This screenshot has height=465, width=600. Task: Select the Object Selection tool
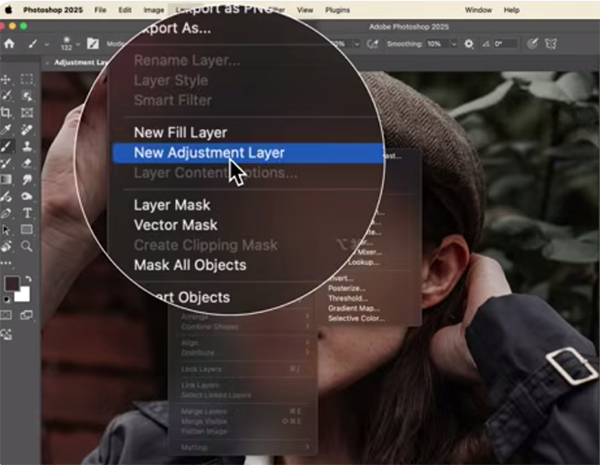click(27, 96)
